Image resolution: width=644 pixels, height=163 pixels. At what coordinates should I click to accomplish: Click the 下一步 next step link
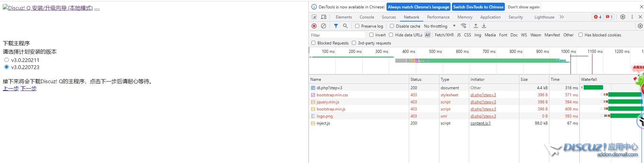28,89
